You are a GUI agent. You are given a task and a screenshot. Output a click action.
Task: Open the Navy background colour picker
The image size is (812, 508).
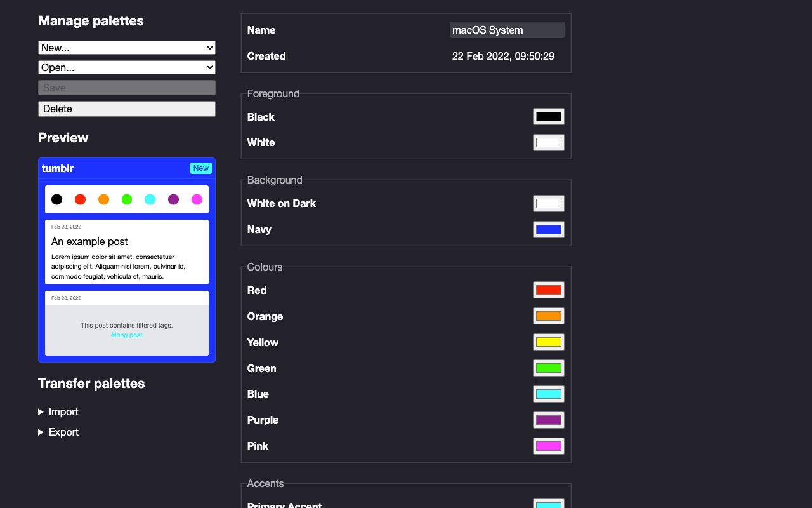[549, 229]
